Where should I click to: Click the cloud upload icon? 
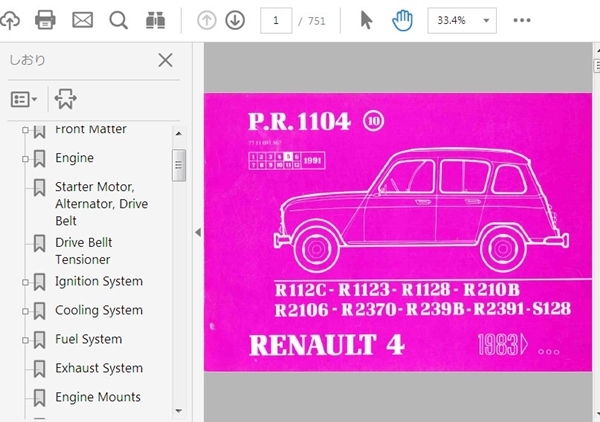(9, 20)
